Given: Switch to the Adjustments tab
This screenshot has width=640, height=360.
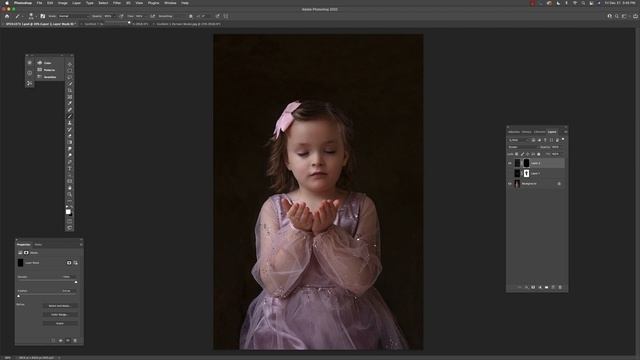Looking at the screenshot, I should [x=514, y=132].
